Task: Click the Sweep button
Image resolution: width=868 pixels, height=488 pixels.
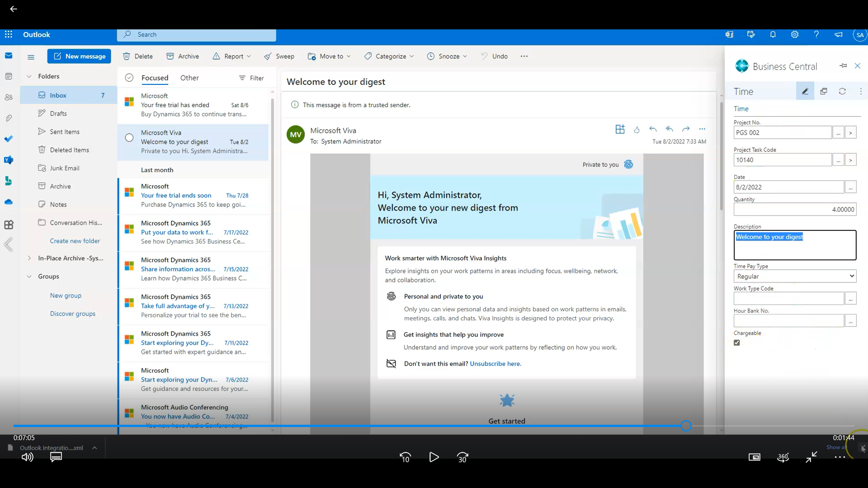Action: pos(279,56)
